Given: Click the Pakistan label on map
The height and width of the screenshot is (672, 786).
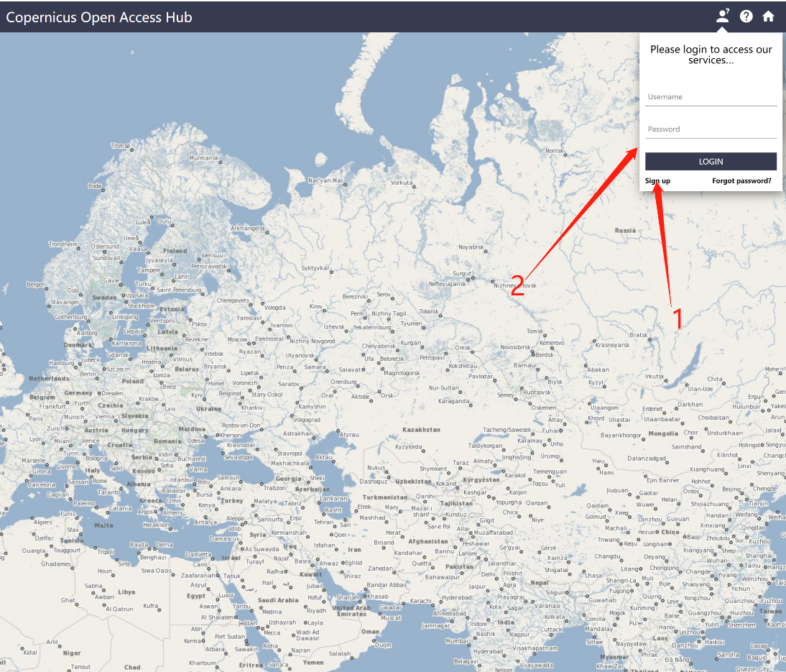Looking at the screenshot, I should [459, 566].
